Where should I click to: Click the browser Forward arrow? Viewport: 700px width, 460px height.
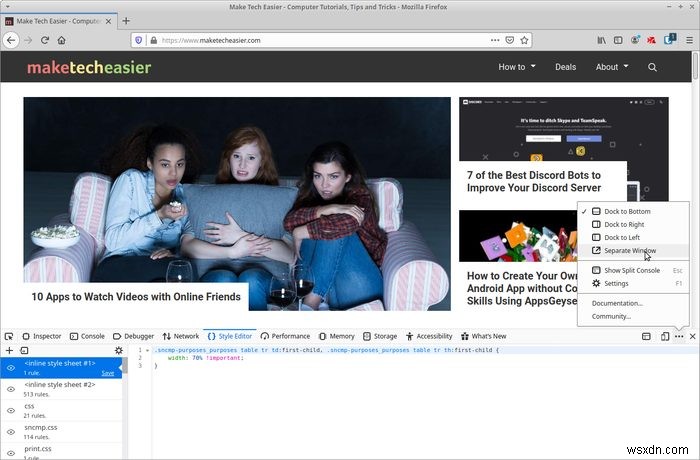pyautogui.click(x=28, y=40)
